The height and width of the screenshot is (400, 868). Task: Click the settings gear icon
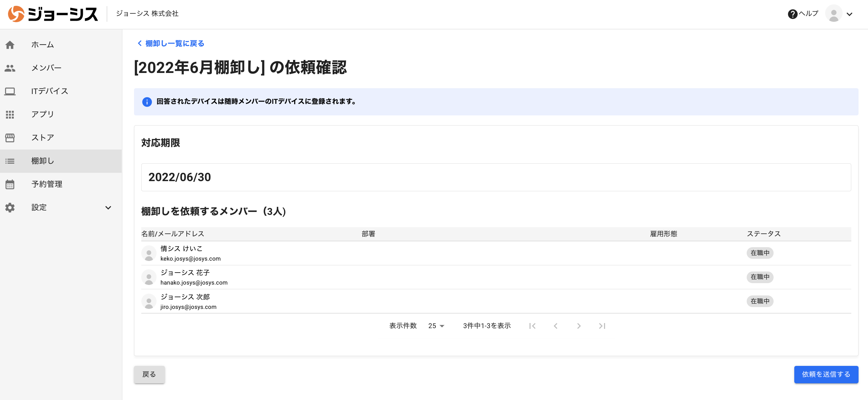point(10,208)
